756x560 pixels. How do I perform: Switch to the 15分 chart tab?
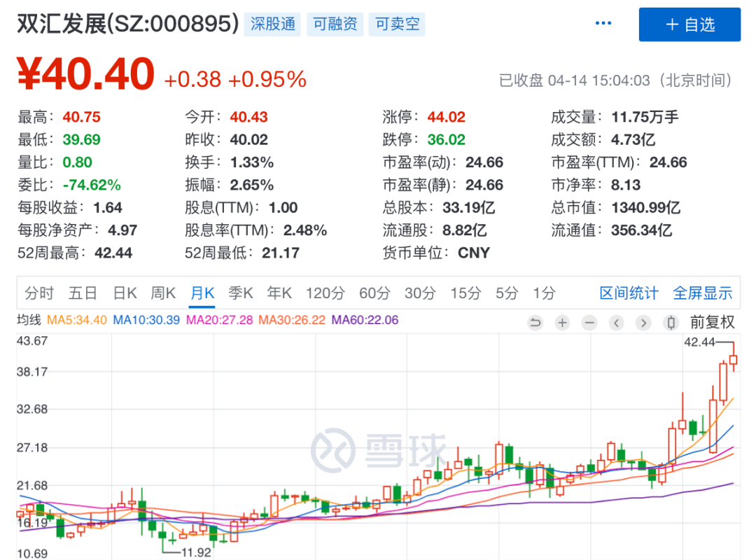[x=465, y=293]
